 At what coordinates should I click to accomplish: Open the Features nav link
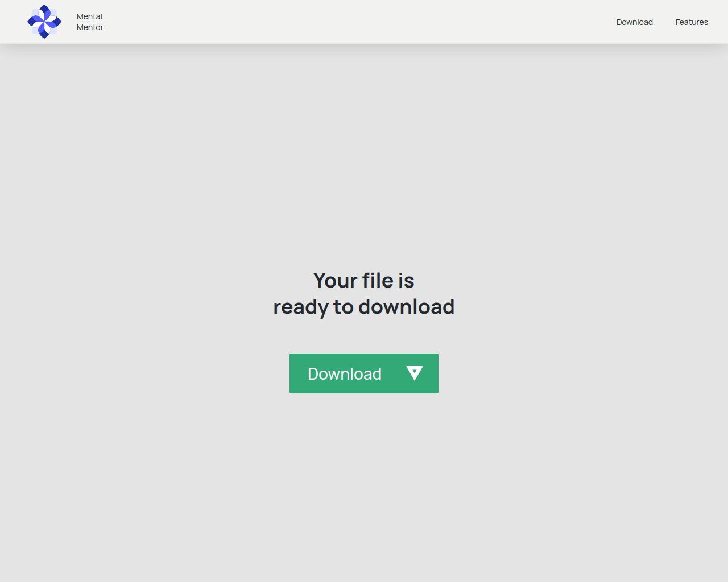[x=692, y=22]
